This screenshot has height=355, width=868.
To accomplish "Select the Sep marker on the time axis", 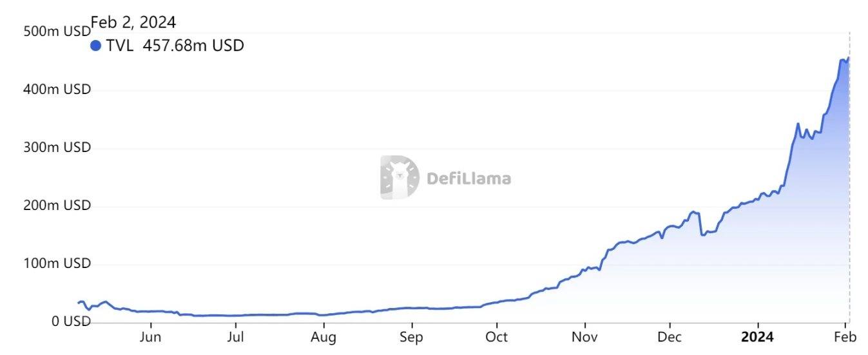I will coord(410,337).
